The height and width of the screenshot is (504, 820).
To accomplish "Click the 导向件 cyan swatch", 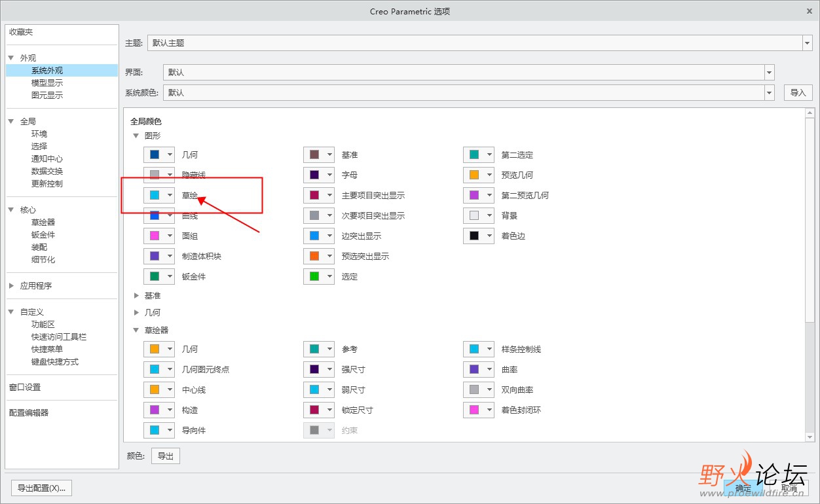I will click(155, 430).
